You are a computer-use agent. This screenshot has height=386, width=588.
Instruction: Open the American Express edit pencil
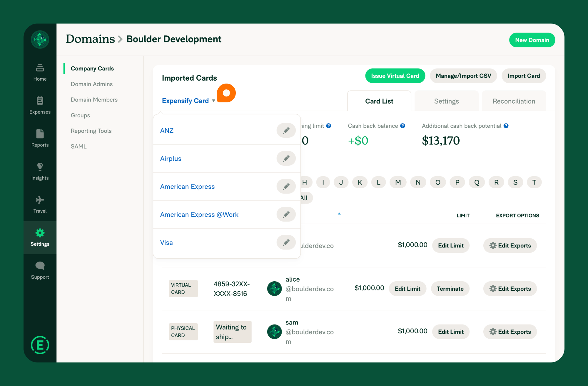pos(285,186)
